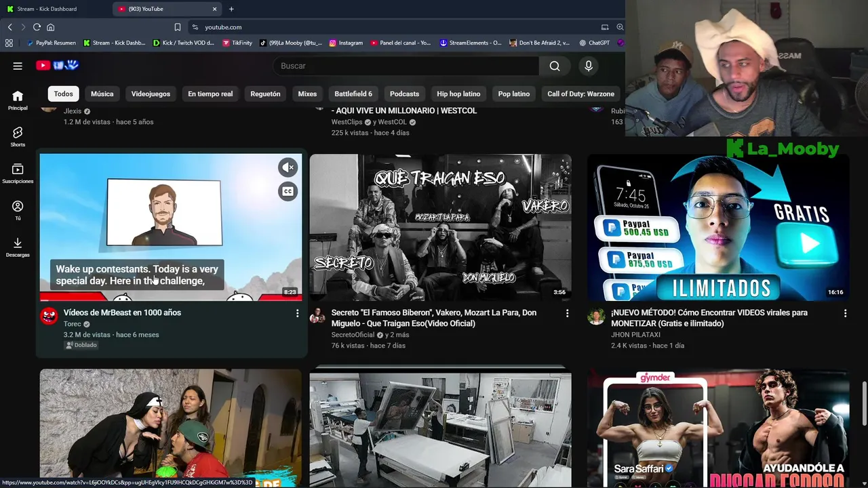Viewport: 868px width, 488px height.
Task: Select the Hip hop latino chip
Action: click(458, 94)
